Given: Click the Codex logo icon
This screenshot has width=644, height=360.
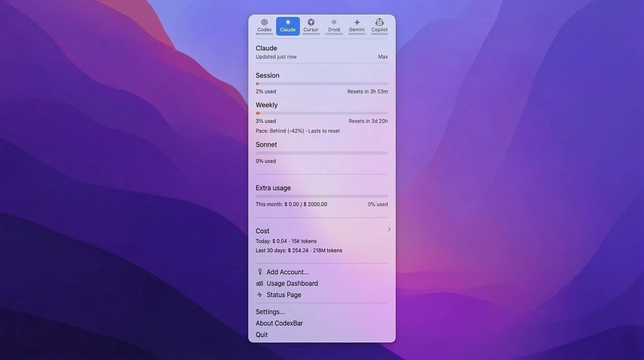Looking at the screenshot, I should click(265, 22).
